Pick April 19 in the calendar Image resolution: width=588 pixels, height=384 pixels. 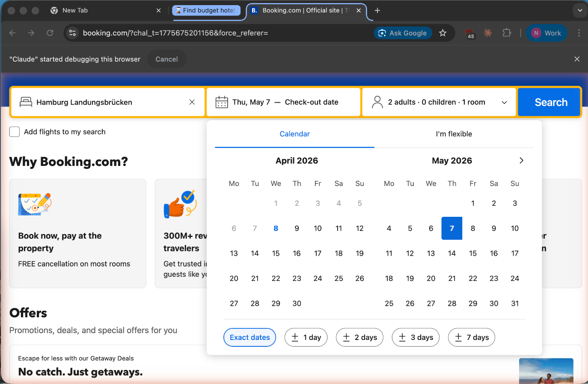point(360,253)
